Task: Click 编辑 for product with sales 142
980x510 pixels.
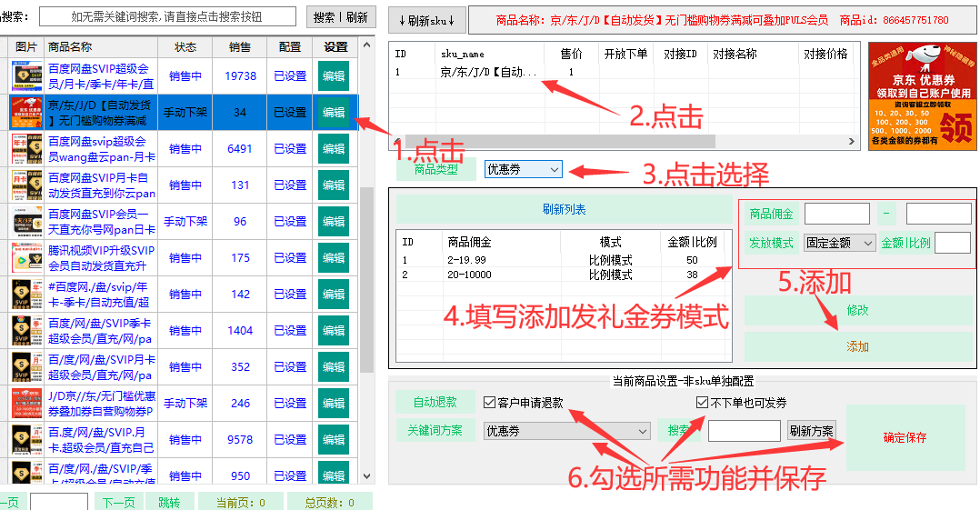Action: click(x=333, y=294)
